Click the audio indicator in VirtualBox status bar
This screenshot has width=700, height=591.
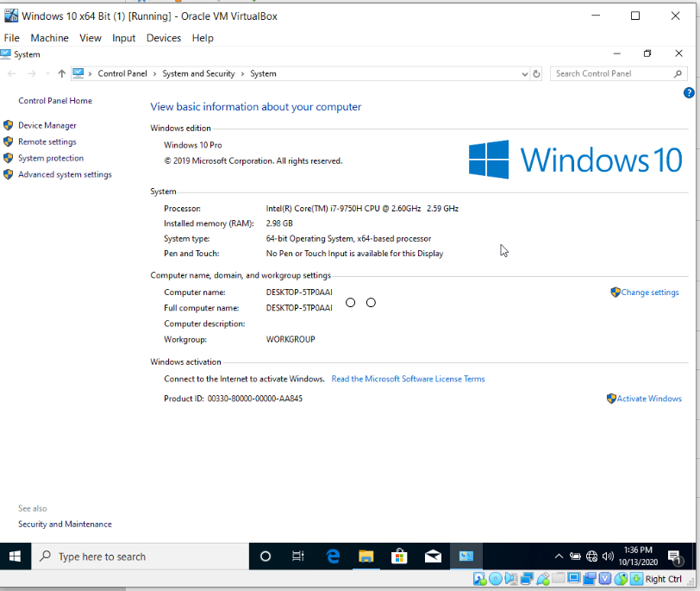pyautogui.click(x=510, y=580)
